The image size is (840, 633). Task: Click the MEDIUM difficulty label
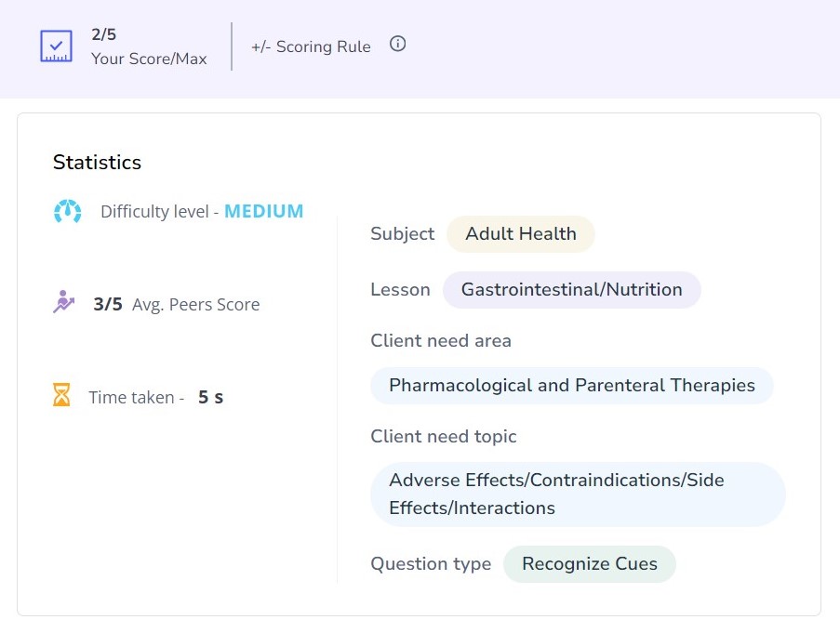[x=263, y=211]
